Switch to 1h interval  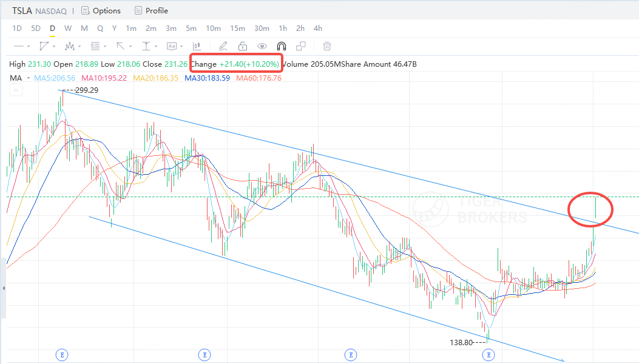coord(283,28)
